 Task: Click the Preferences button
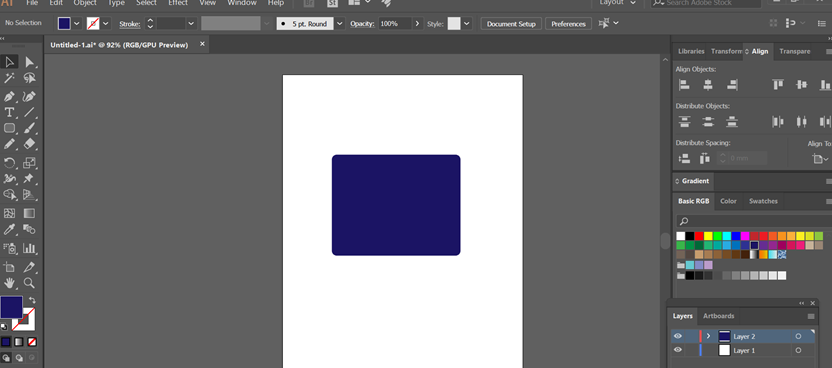click(x=568, y=24)
